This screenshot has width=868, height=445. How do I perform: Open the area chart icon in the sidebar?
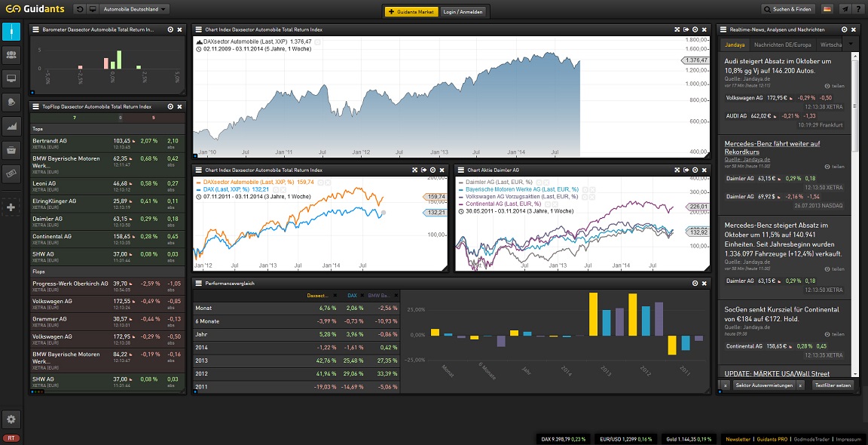pos(11,126)
